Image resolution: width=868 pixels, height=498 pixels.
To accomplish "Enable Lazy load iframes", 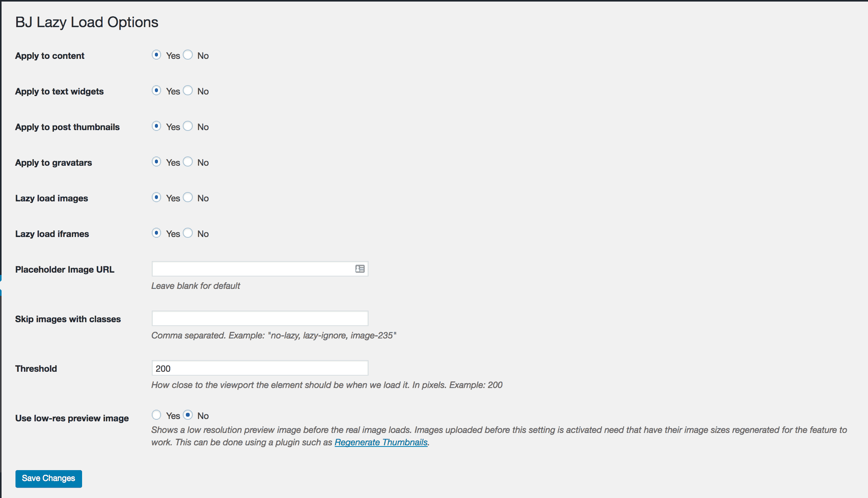I will click(156, 233).
